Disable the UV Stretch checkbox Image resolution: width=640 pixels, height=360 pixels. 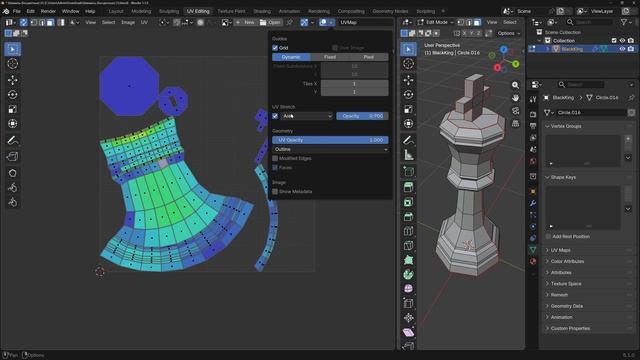(x=275, y=116)
